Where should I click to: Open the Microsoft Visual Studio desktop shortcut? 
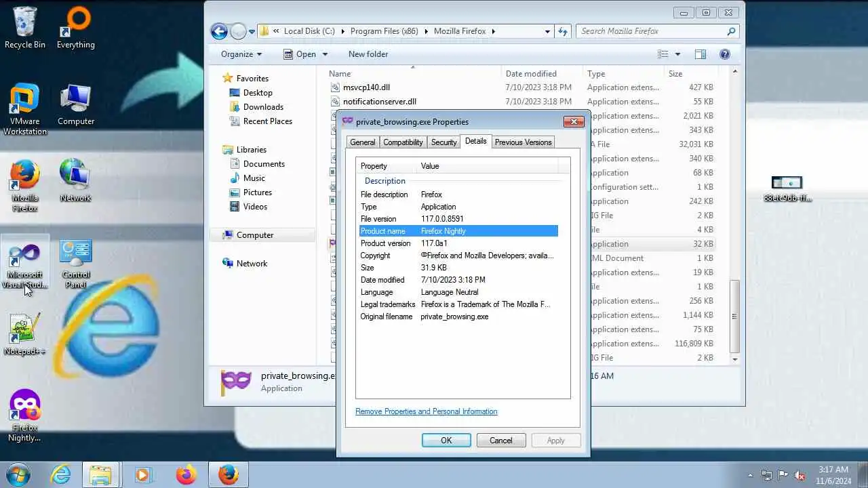click(x=25, y=263)
